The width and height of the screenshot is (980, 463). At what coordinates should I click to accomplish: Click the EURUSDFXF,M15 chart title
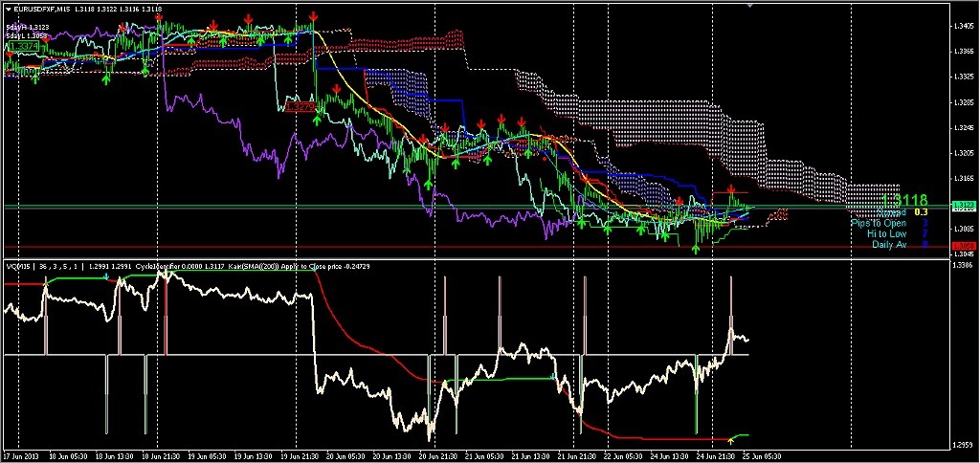(40, 9)
